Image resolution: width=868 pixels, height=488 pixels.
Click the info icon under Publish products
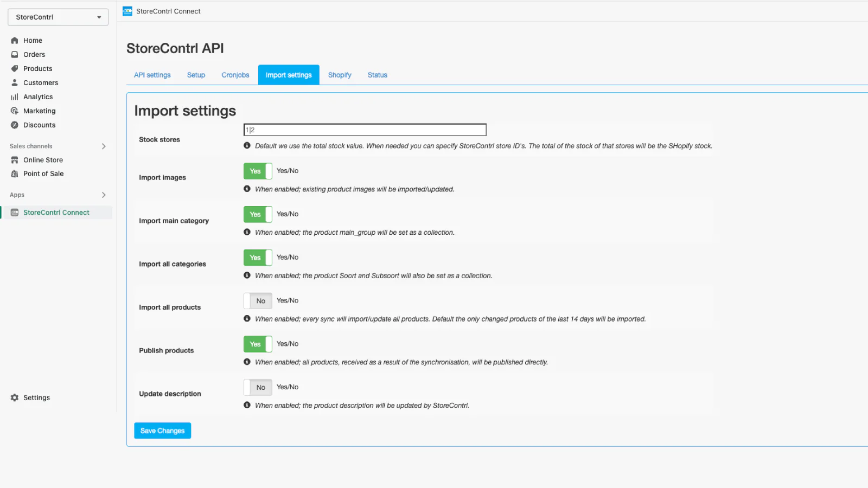coord(247,362)
